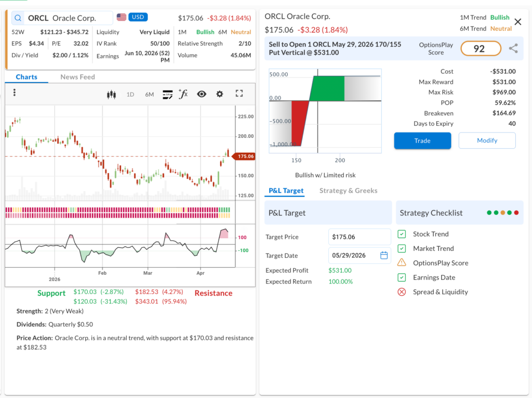Share the ORCL trade idea
This screenshot has height=398, width=532.
click(513, 48)
